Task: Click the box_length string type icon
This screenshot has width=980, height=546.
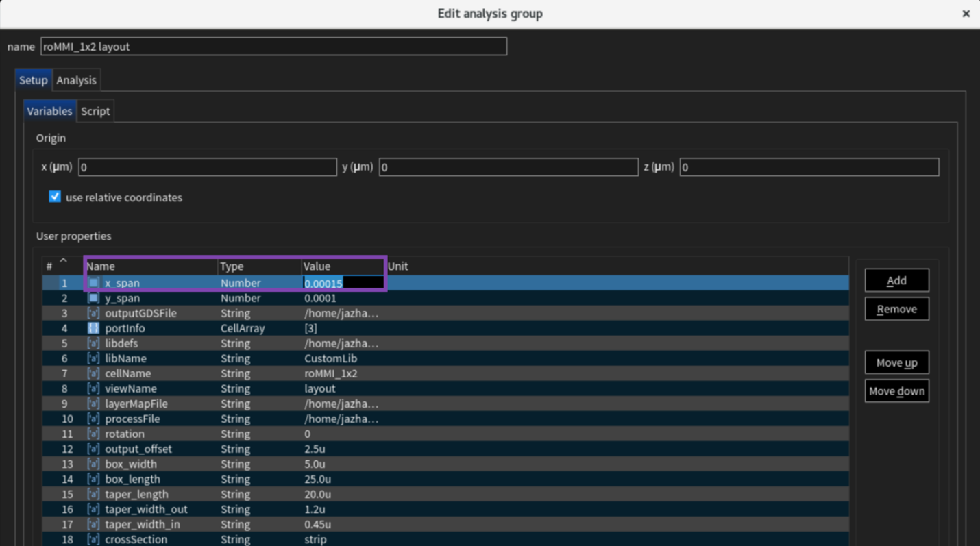Action: tap(94, 479)
